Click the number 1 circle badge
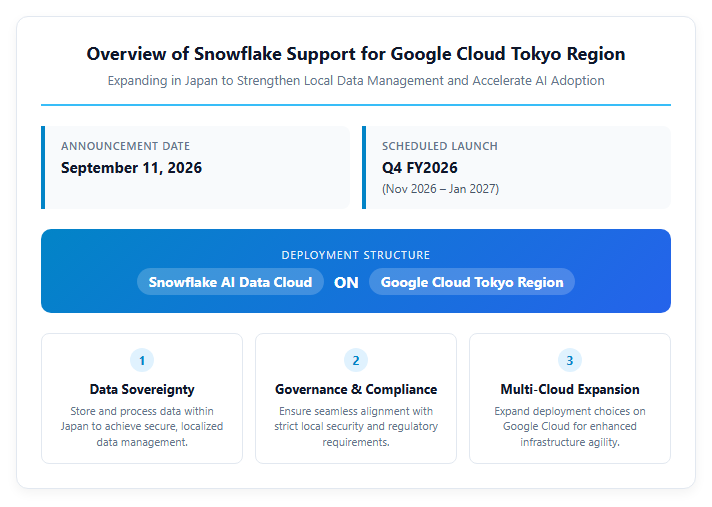This screenshot has height=507, width=712. click(x=142, y=360)
